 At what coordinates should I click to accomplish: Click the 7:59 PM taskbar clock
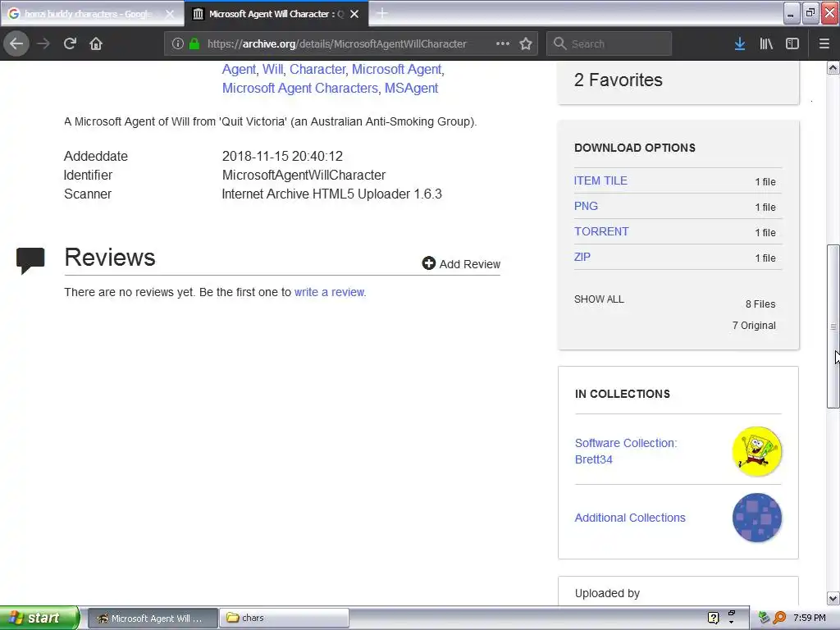tap(810, 618)
